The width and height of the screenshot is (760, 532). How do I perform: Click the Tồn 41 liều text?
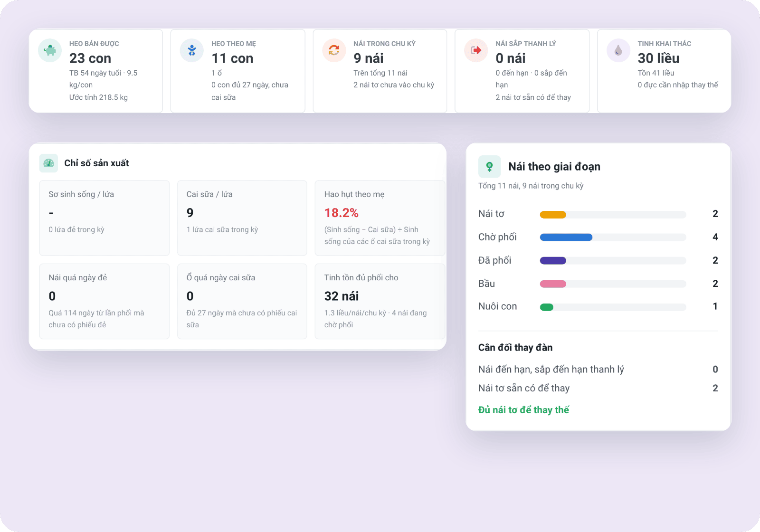tap(656, 73)
